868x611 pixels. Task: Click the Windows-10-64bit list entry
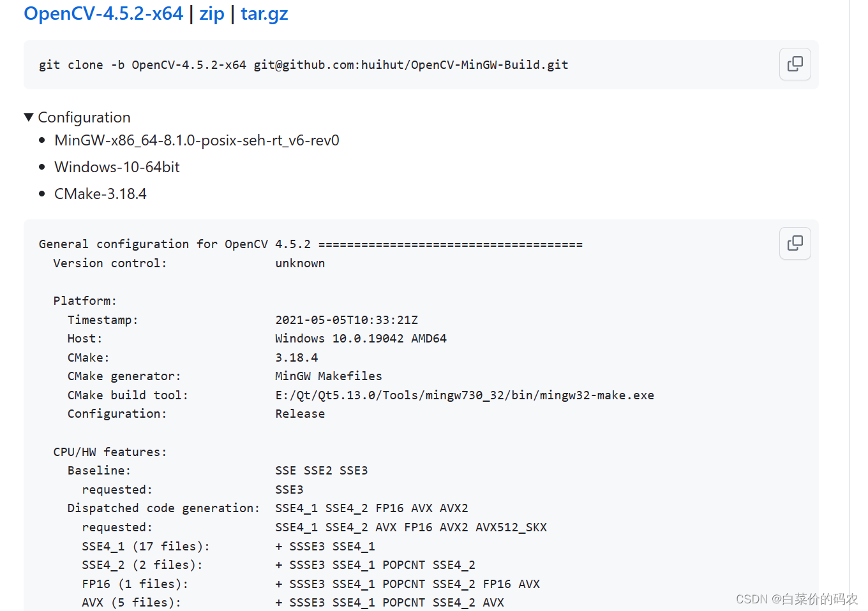point(116,167)
